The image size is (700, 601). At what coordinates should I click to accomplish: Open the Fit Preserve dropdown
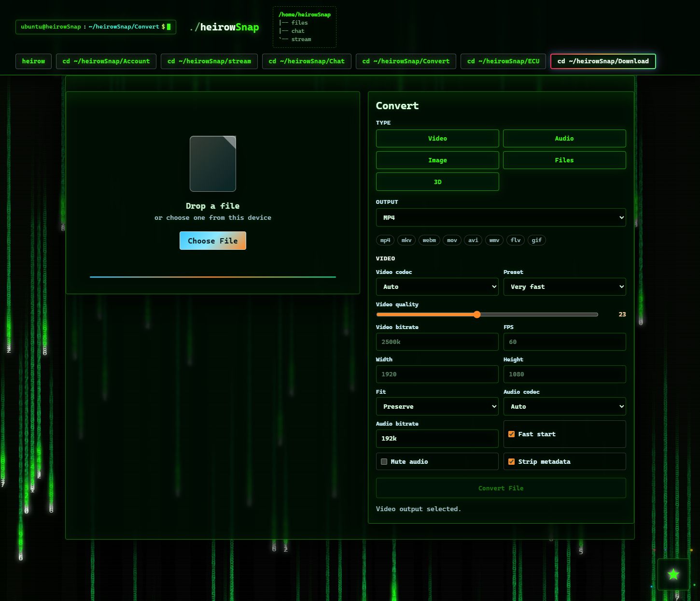[x=437, y=406]
